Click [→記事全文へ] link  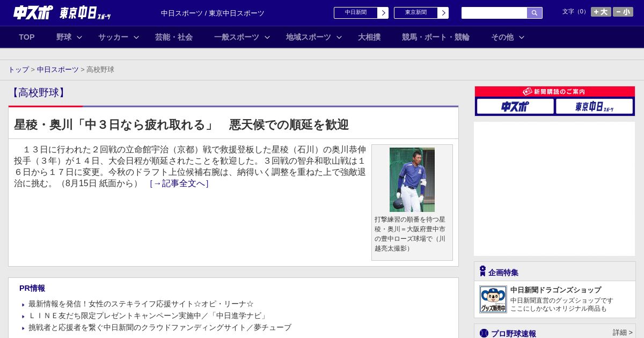click(179, 183)
